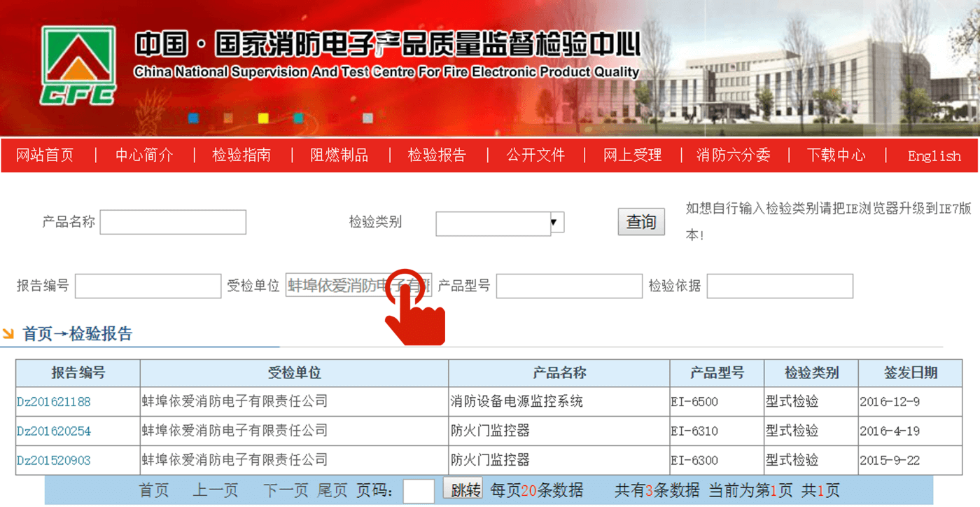Click the 查询 search button

point(640,222)
